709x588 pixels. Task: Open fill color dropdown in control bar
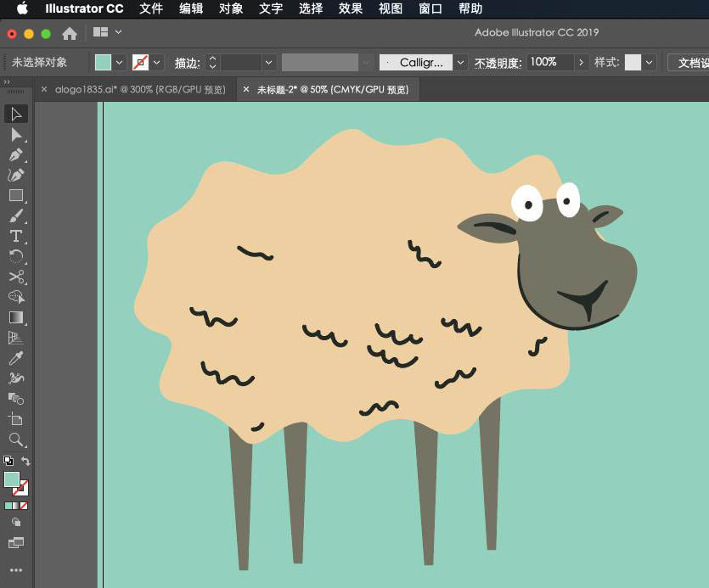(120, 63)
